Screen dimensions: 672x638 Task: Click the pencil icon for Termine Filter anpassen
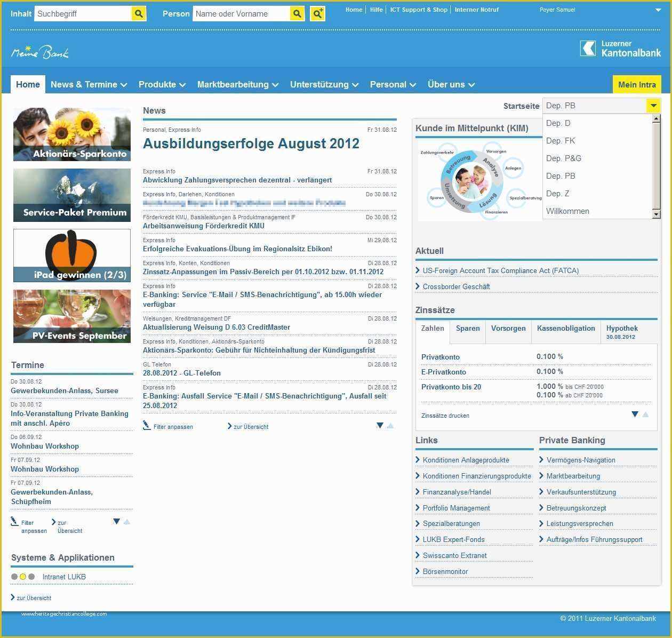(x=14, y=521)
